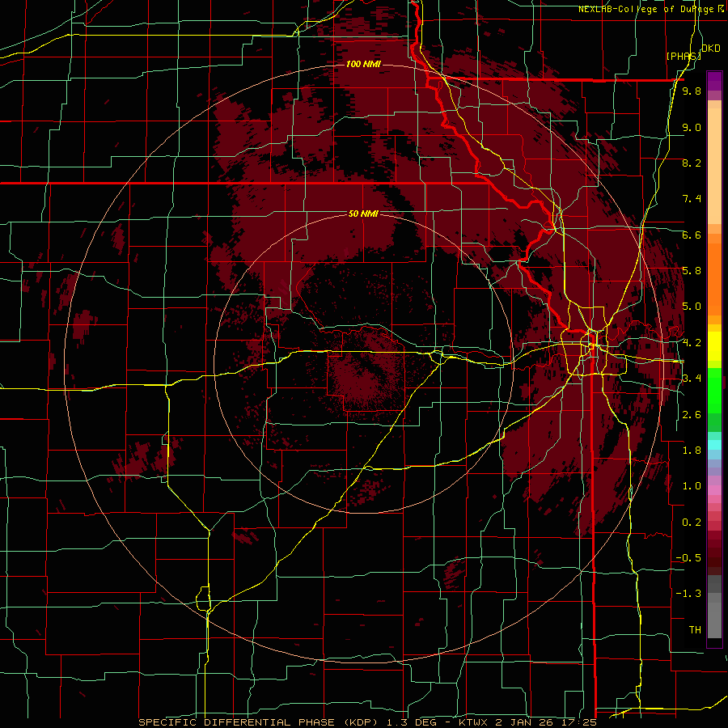Click the 7.4 scale value
This screenshot has height=728, width=728.
[x=692, y=199]
